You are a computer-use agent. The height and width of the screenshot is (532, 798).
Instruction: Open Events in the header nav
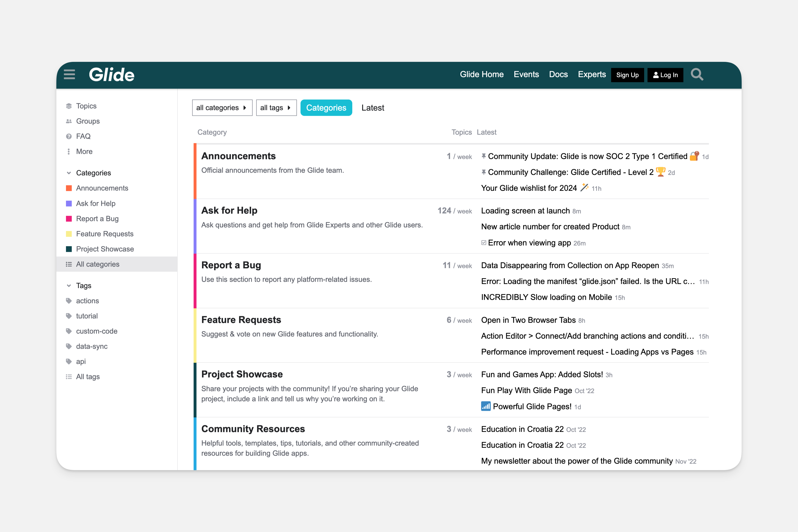tap(526, 74)
